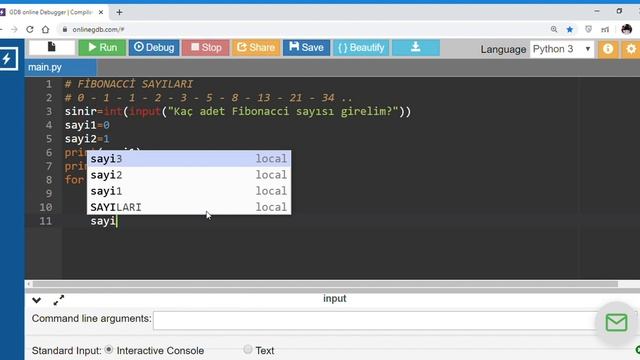Click the 'input' console panel title
Screen dimensions: 640x360
tap(335, 298)
